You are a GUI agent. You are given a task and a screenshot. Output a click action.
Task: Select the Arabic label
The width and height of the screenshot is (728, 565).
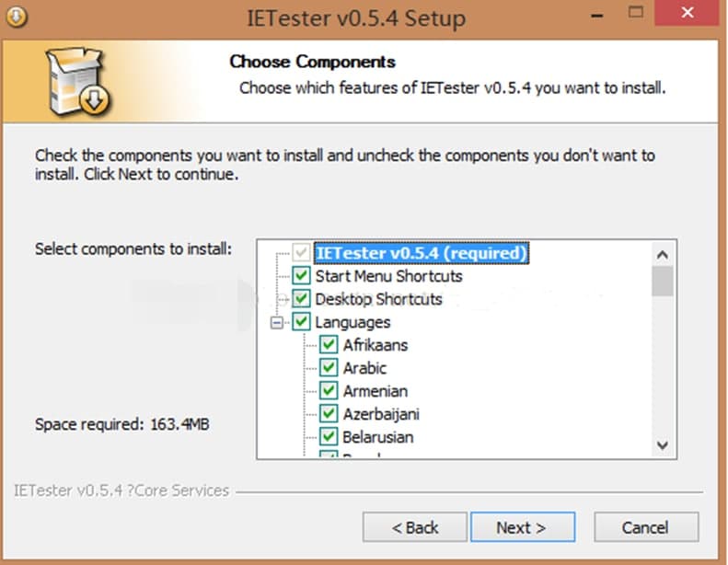[364, 368]
